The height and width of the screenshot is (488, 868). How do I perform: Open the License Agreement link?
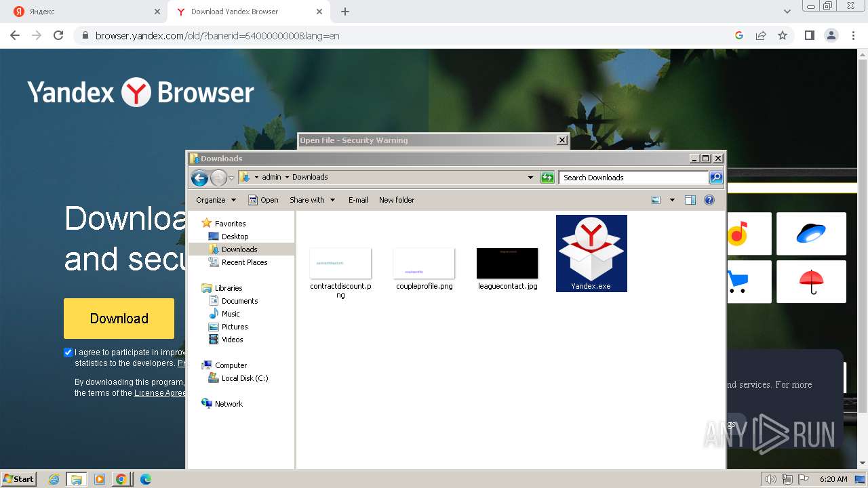(x=160, y=393)
